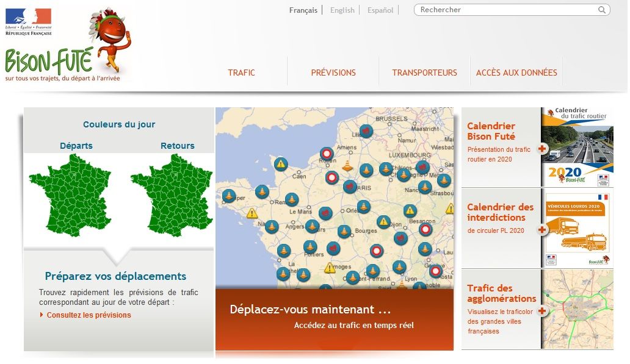Select the warning marker above Besançon

410,210
